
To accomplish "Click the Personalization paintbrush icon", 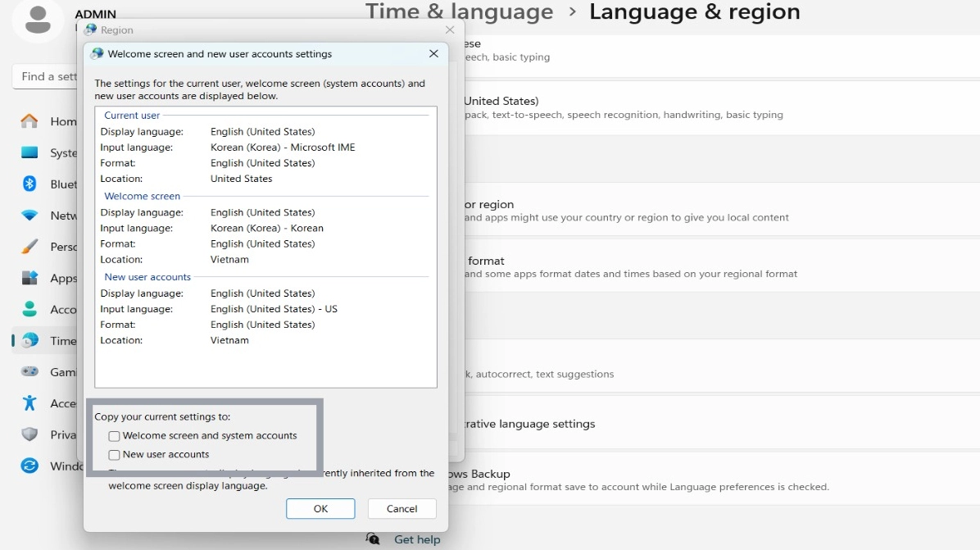I will point(29,247).
